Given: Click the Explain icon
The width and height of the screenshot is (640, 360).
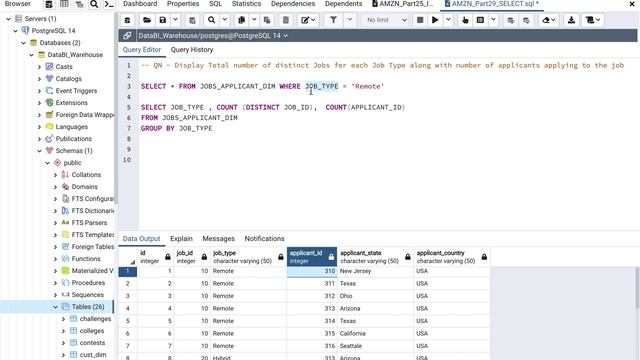Looking at the screenshot, I should 465,20.
